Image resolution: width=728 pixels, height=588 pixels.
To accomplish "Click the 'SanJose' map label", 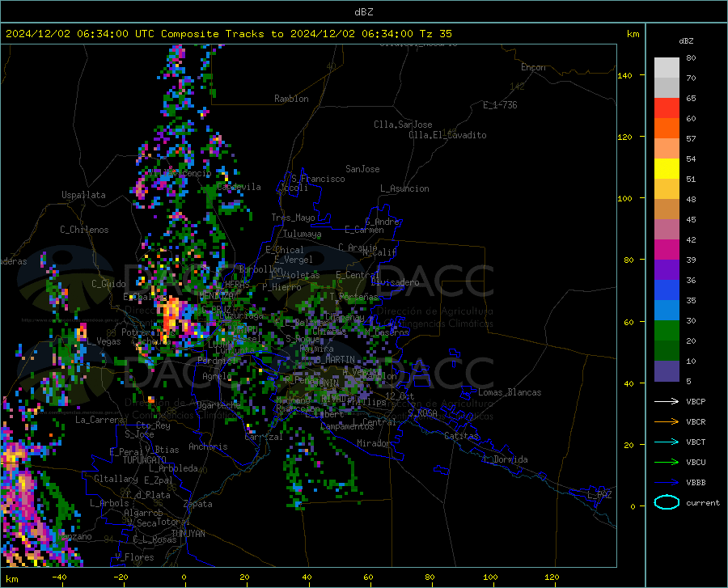I will point(362,169).
